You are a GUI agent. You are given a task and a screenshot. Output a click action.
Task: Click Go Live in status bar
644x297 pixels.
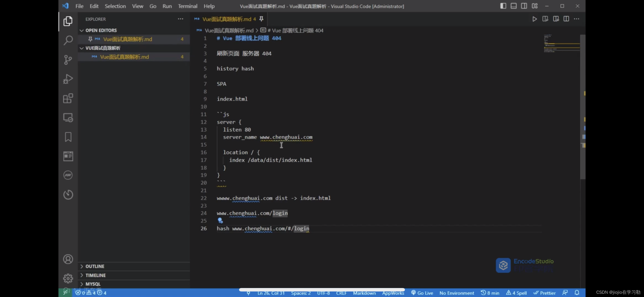point(422,293)
